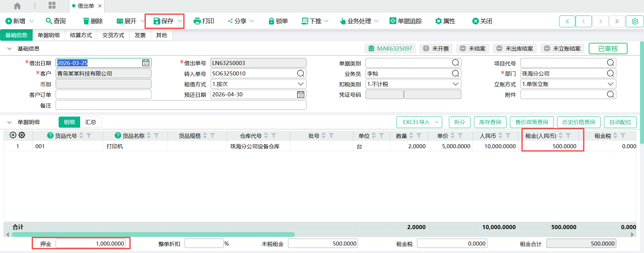Click the filter icon on unit price column
Viewport: 644px width, 253px height.
coord(460,136)
